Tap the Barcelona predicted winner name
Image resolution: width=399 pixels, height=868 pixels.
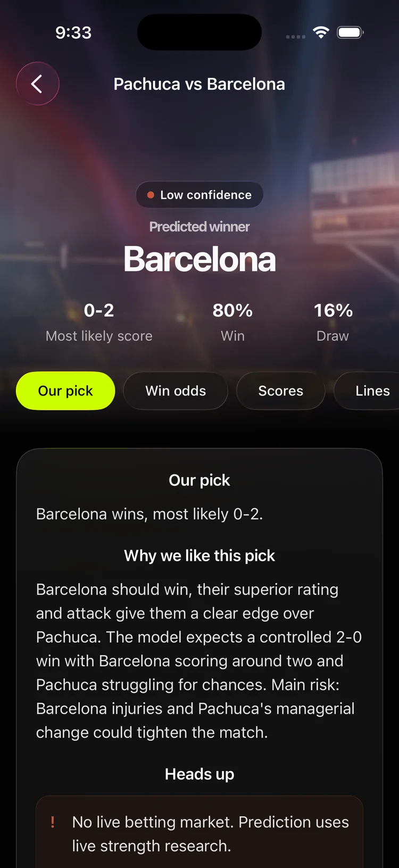[199, 259]
